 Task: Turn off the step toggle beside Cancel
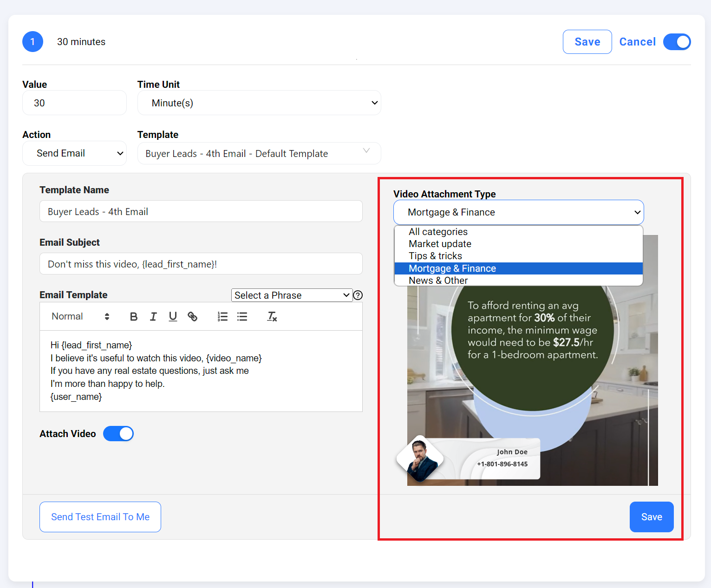[677, 42]
